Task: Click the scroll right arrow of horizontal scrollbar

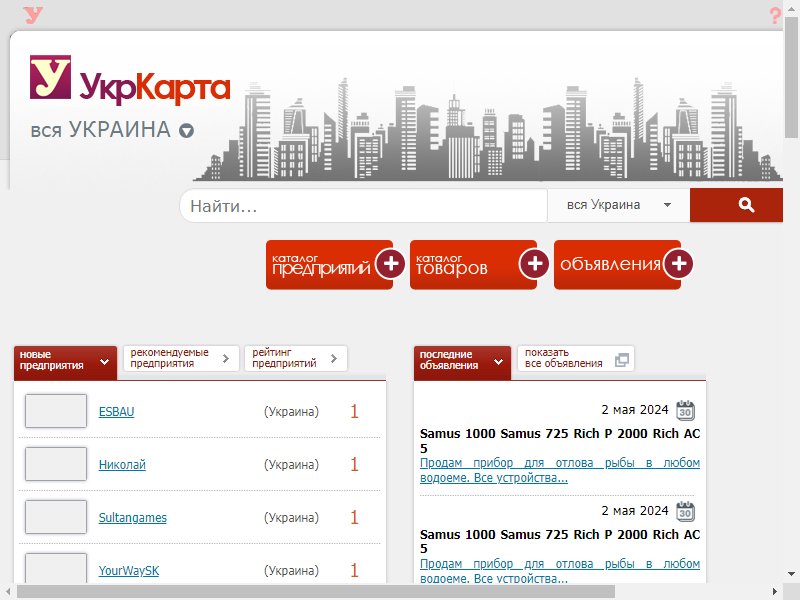Action: pyautogui.click(x=774, y=592)
